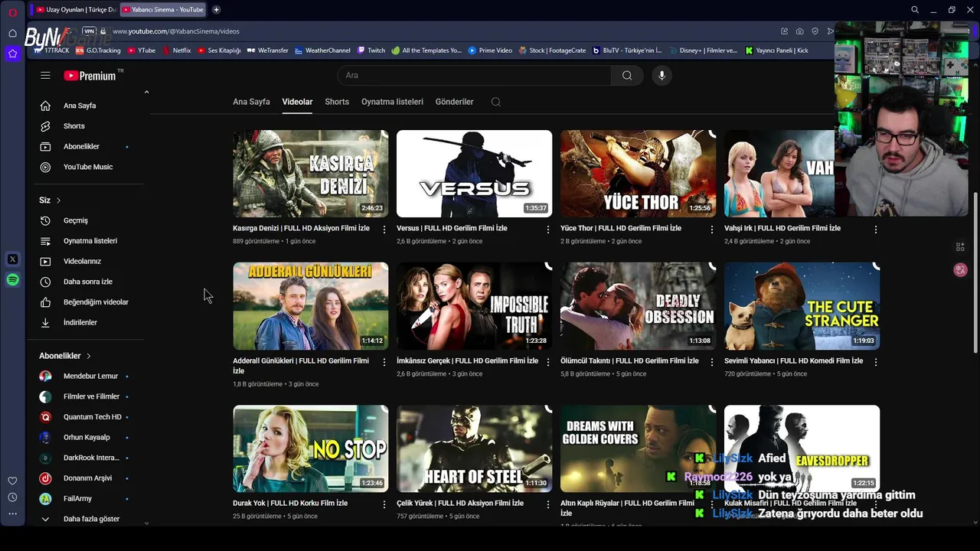Open options for Versus video
Image resolution: width=980 pixels, height=551 pixels.
pos(548,230)
